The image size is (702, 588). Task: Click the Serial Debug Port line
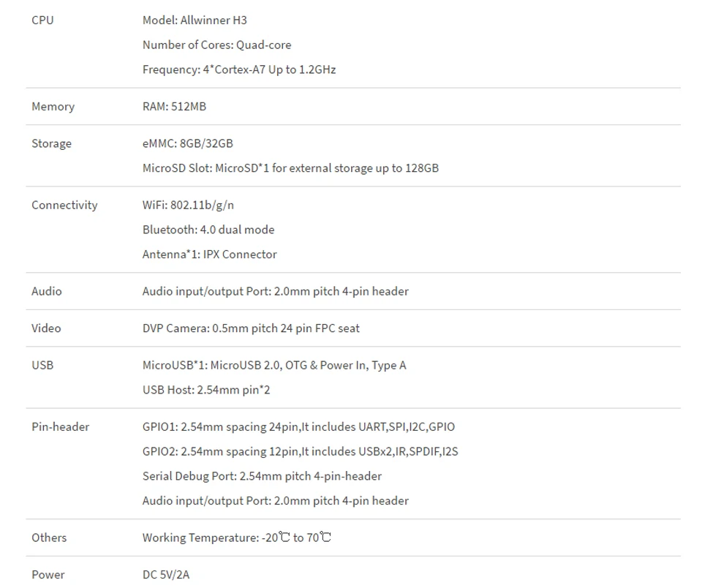point(262,476)
